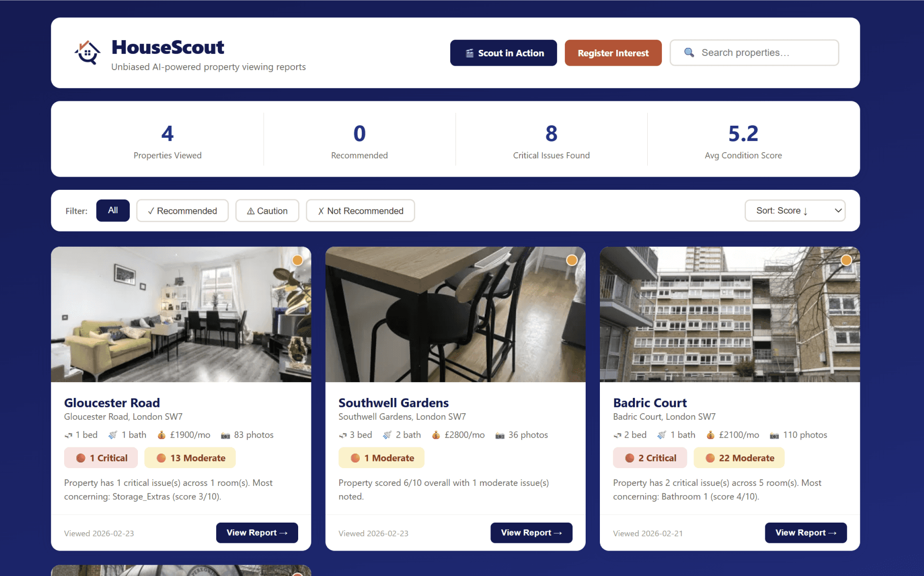Toggle the Recommended filter
924x576 pixels.
182,211
